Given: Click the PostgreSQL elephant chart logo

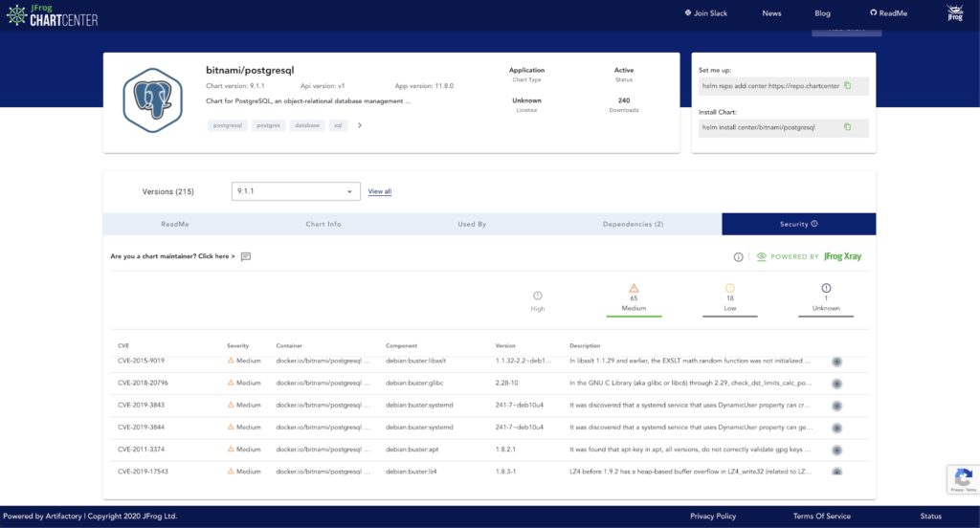Looking at the screenshot, I should click(152, 101).
